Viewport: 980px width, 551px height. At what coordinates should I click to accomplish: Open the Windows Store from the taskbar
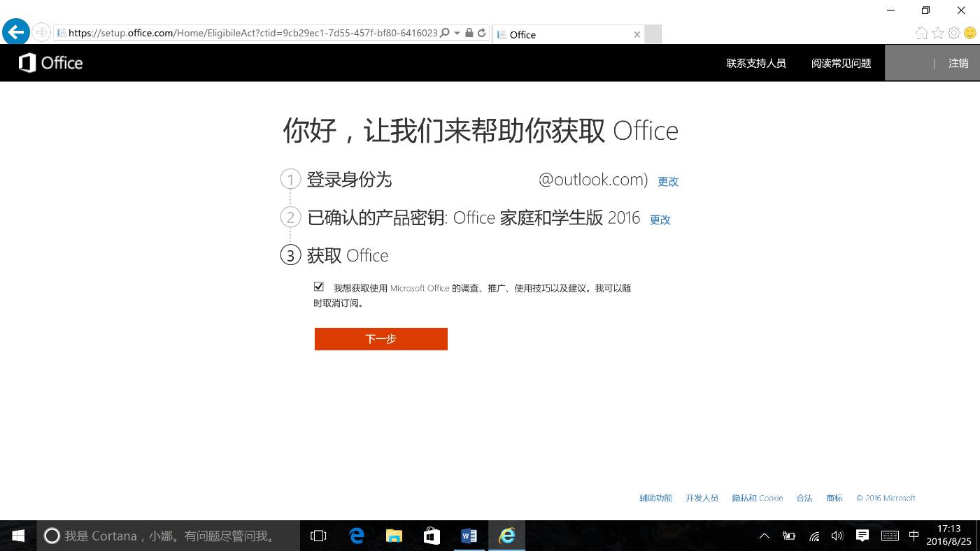pos(432,536)
